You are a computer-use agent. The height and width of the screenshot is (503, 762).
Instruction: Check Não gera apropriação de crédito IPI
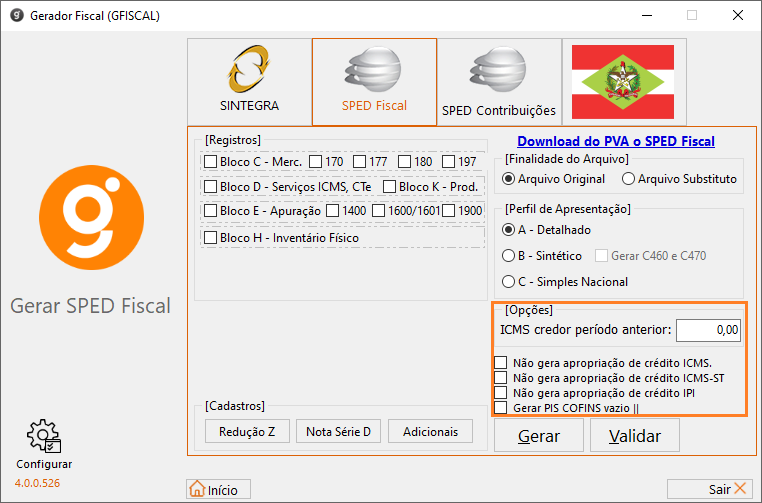501,392
